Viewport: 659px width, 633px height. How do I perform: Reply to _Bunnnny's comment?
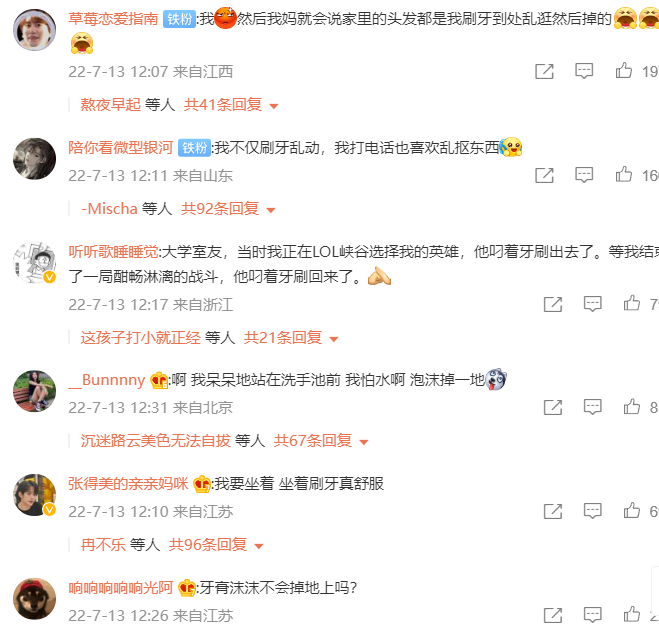click(x=592, y=407)
